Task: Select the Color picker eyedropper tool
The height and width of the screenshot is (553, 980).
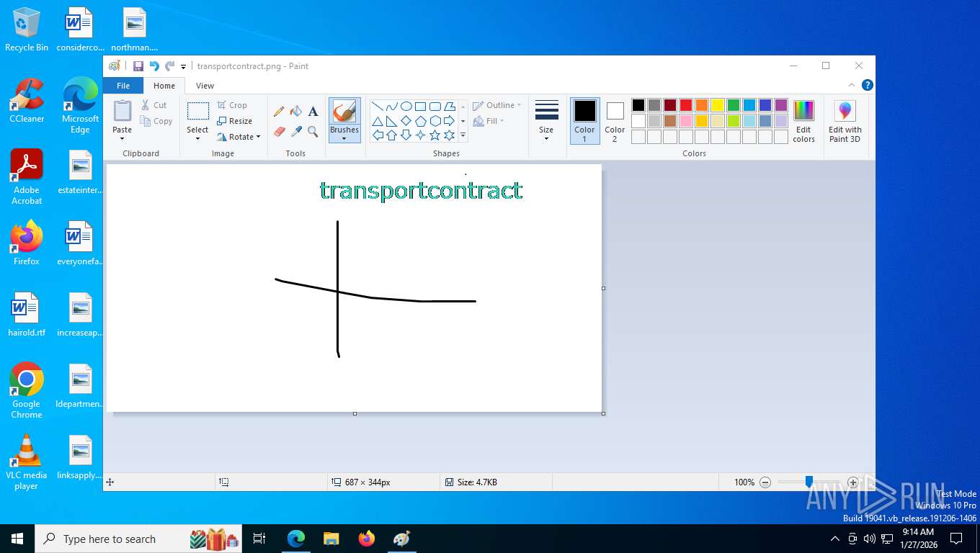Action: click(x=296, y=132)
